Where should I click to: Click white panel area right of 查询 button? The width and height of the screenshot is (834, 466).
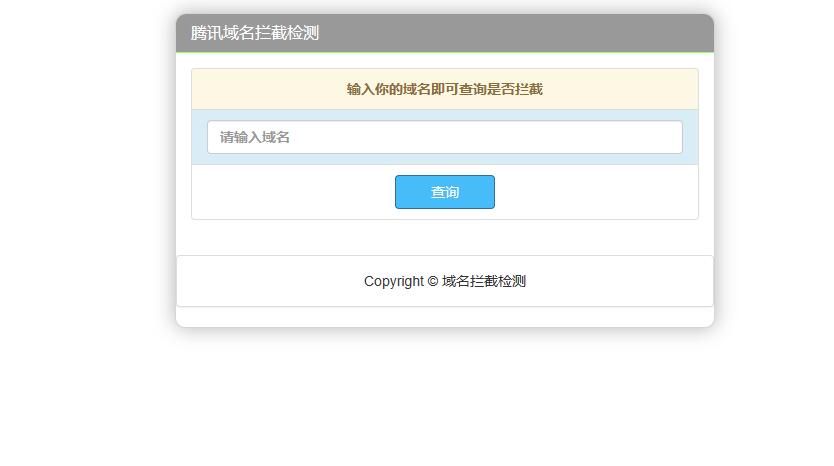[600, 192]
